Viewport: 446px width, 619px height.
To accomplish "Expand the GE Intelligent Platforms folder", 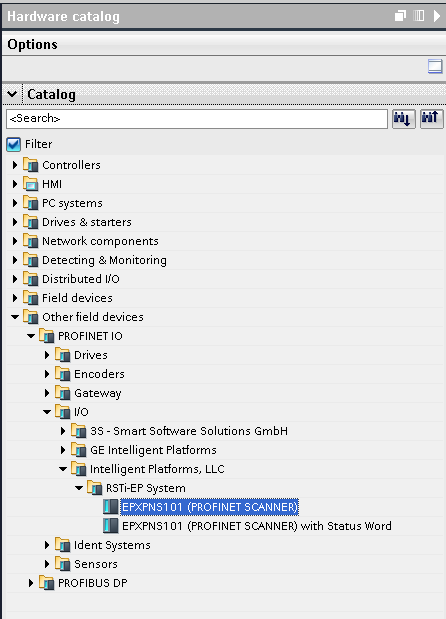I will (63, 450).
